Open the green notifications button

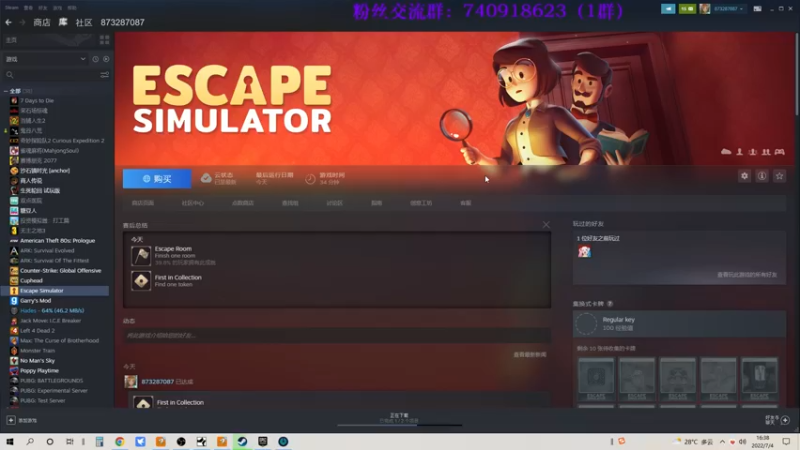point(687,9)
